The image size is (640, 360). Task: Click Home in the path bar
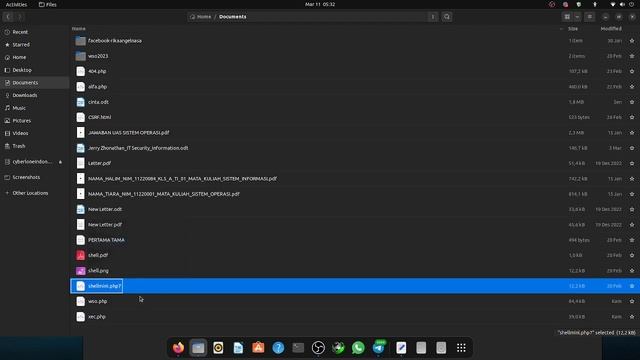[201, 17]
